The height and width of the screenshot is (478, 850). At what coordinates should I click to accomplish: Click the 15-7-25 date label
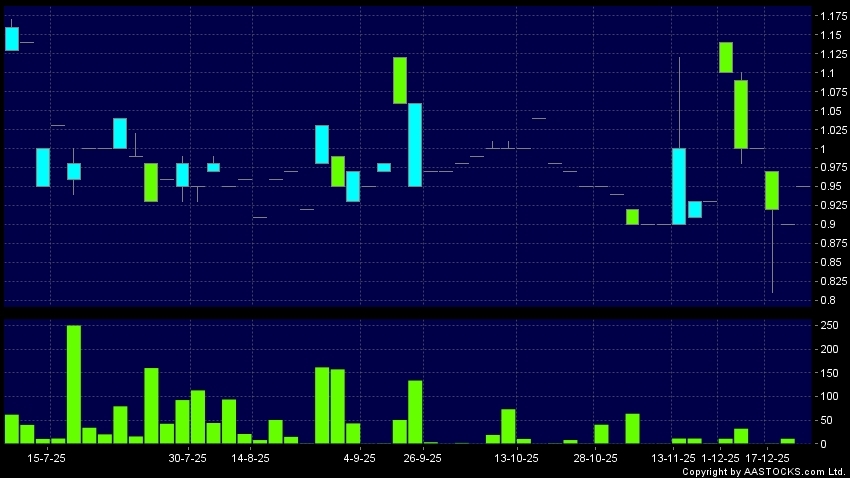[47, 458]
